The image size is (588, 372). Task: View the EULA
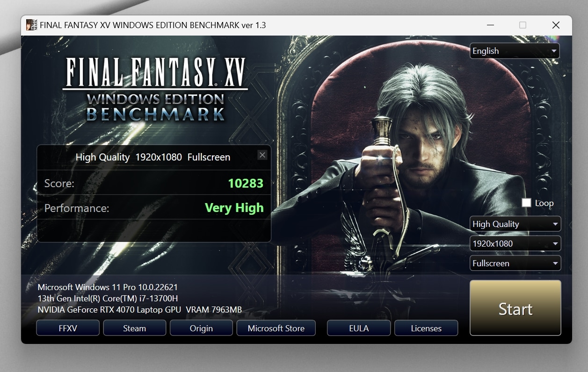(359, 328)
